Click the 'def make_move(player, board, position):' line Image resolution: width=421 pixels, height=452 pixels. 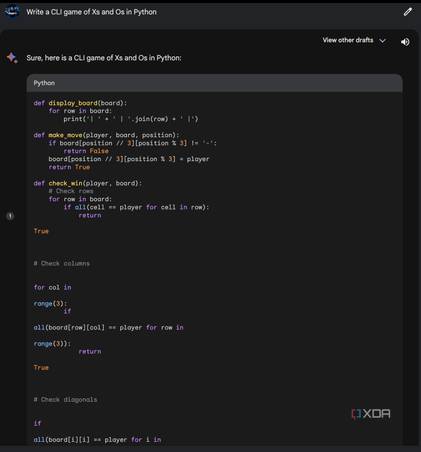pyautogui.click(x=106, y=135)
